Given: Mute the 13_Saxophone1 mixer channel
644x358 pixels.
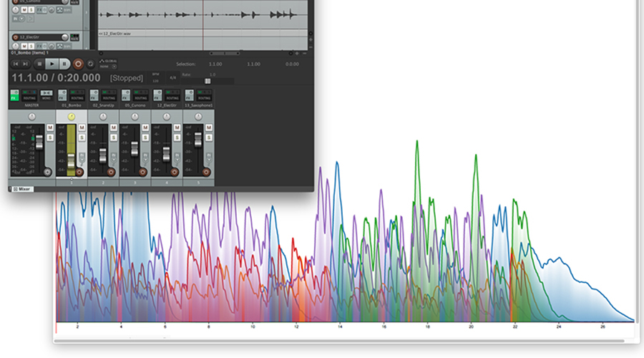Looking at the screenshot, I should [x=209, y=128].
